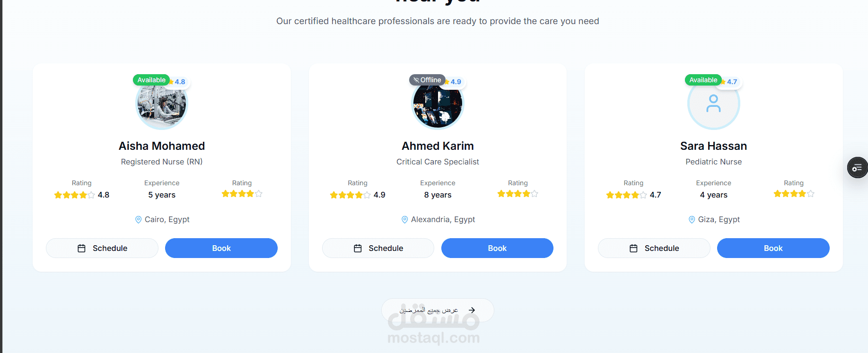Screen dimensions: 868x353
Task: Book Ahmed Karim the Critical Care Specialist
Action: click(497, 248)
